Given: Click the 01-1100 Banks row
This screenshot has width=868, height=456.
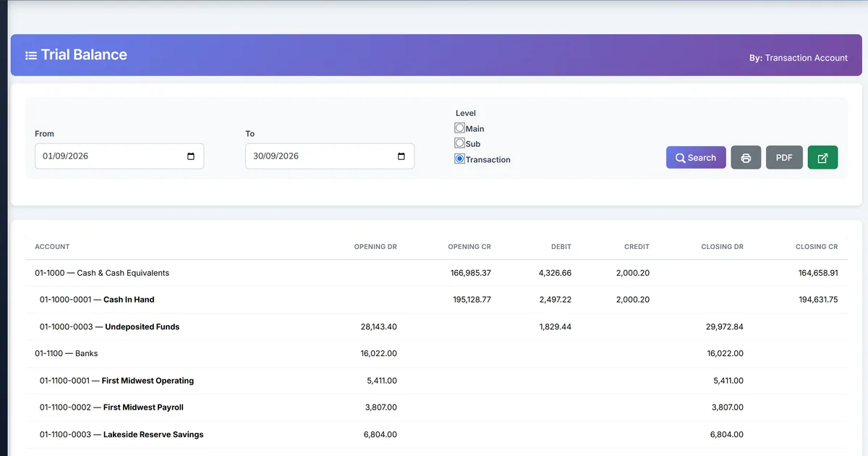Looking at the screenshot, I should pos(436,354).
